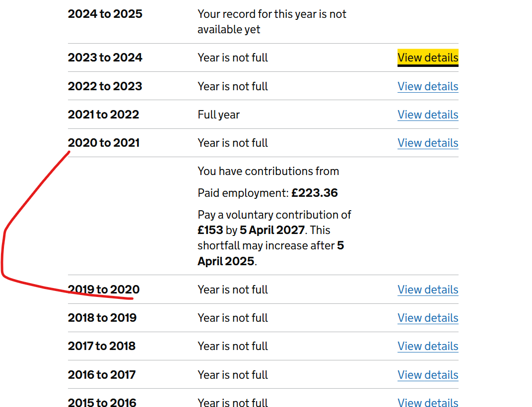Click the 2020 to 2021 year heading
This screenshot has height=407, width=532.
pyautogui.click(x=104, y=143)
